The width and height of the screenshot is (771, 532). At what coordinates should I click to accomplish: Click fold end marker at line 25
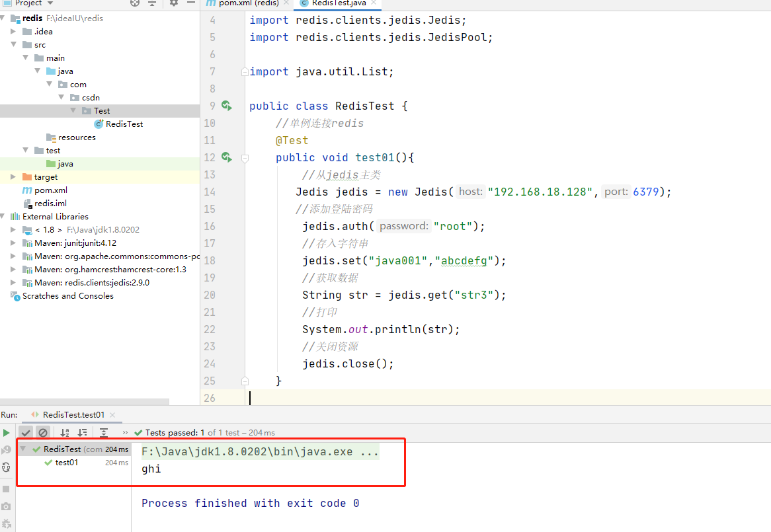point(245,381)
